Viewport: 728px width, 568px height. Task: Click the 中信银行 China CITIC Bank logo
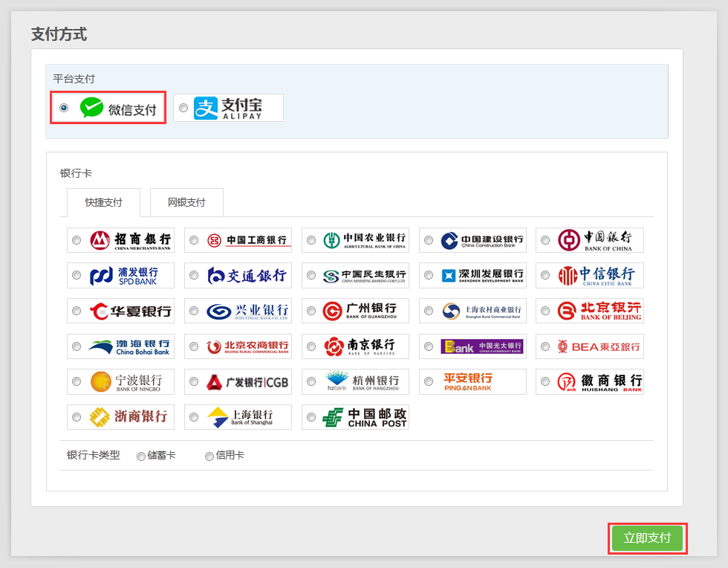(596, 276)
